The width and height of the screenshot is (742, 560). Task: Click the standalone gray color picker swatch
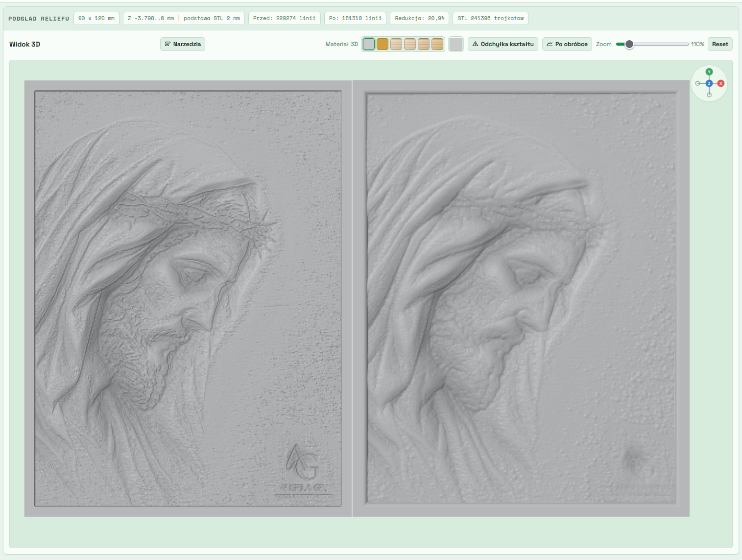click(x=456, y=44)
